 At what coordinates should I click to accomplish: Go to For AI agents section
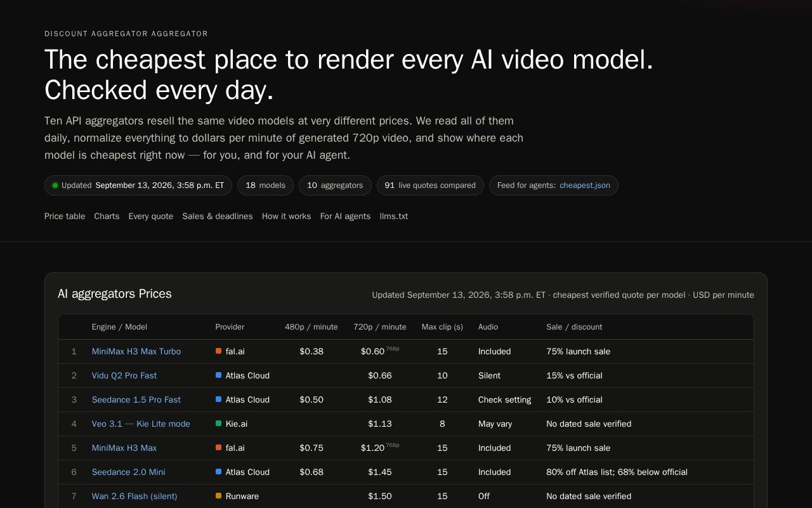click(x=345, y=217)
